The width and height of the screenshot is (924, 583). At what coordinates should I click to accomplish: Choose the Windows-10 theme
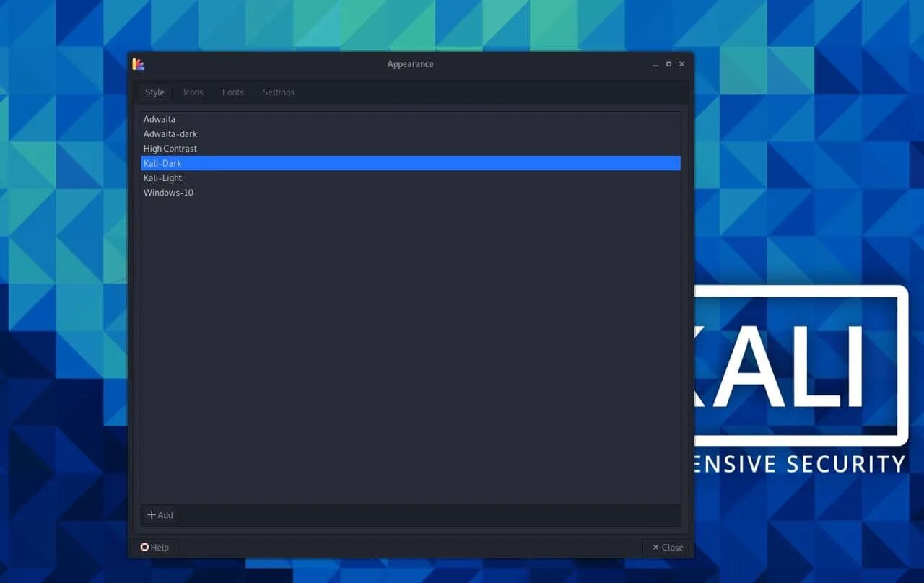pos(411,193)
